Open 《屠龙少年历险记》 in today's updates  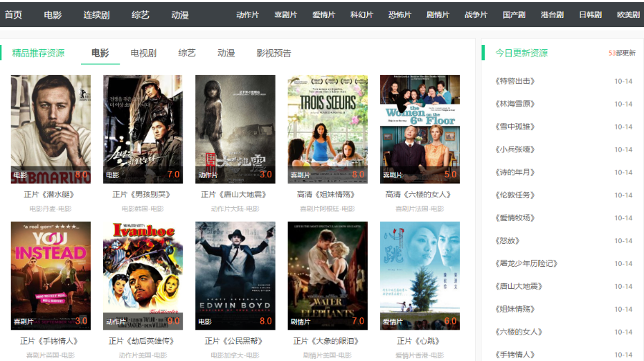526,263
